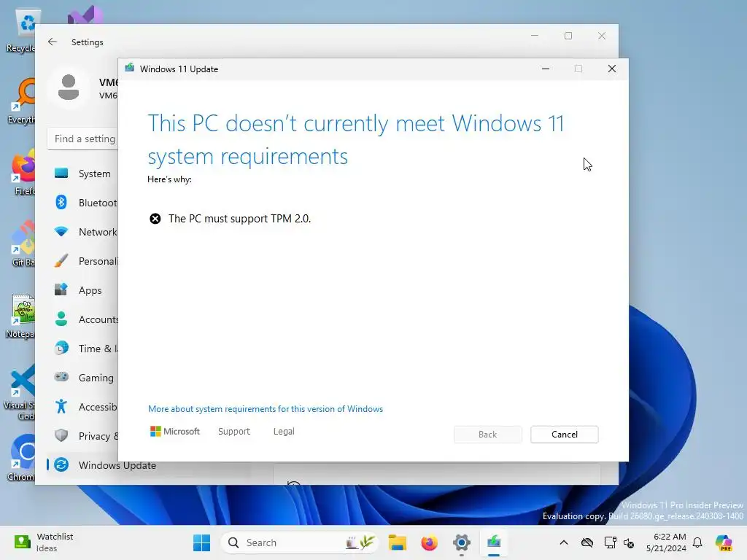Click Windows 11 Update app on taskbar
Viewport: 747px width, 560px height.
click(x=494, y=542)
